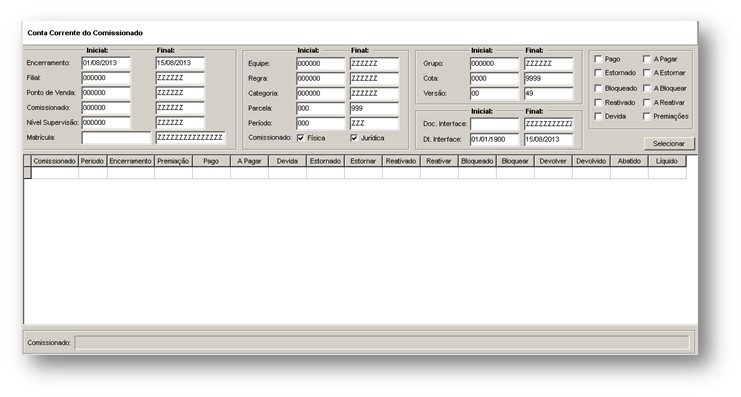Viewport: 741px width, 397px height.
Task: Focus the Ponto de Venda initial field
Action: coord(106,93)
